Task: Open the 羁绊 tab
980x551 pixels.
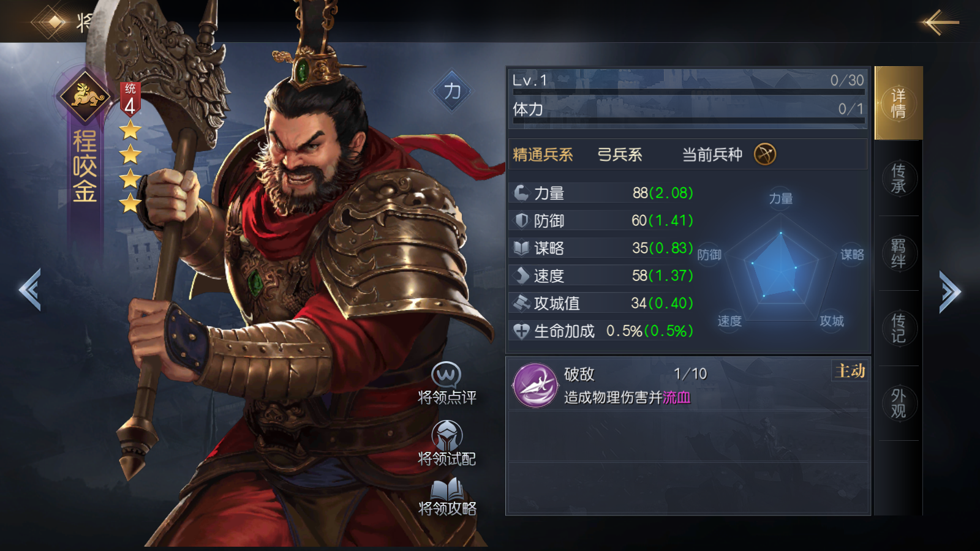Action: pyautogui.click(x=899, y=253)
